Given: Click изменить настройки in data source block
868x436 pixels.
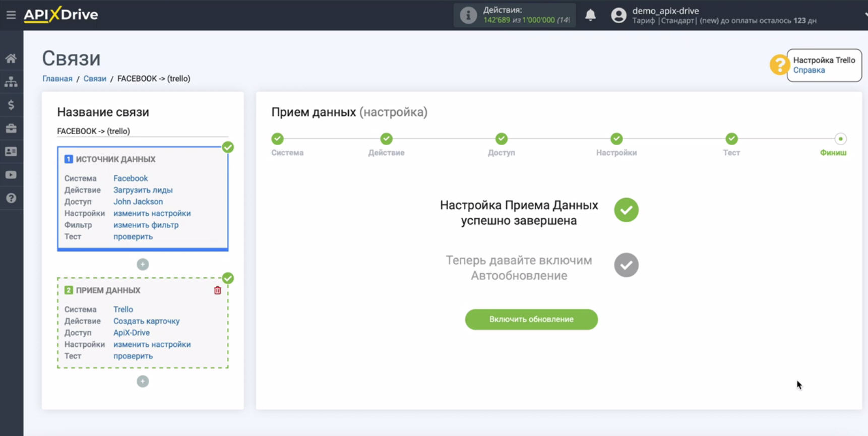Looking at the screenshot, I should (x=152, y=213).
